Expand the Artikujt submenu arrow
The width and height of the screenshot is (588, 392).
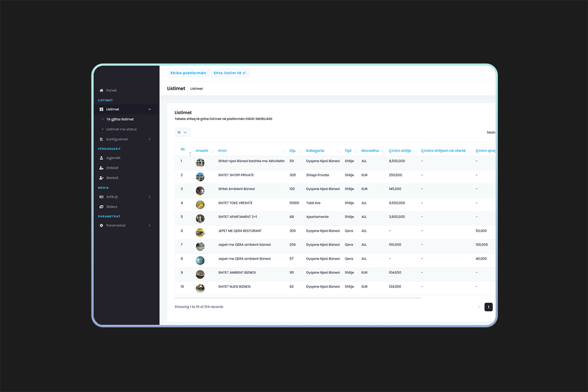149,197
